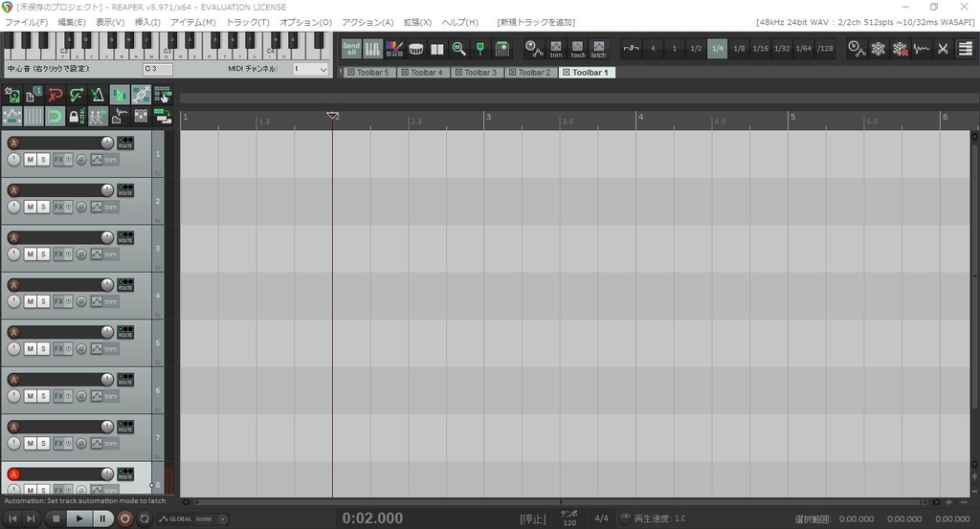
Task: Open track 5 FX chain
Action: point(58,348)
